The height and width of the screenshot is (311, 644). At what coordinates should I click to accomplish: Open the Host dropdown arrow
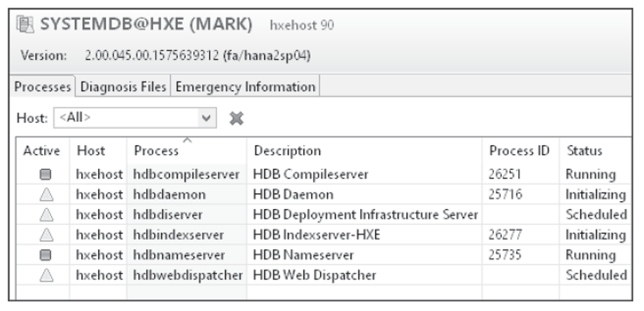click(207, 118)
